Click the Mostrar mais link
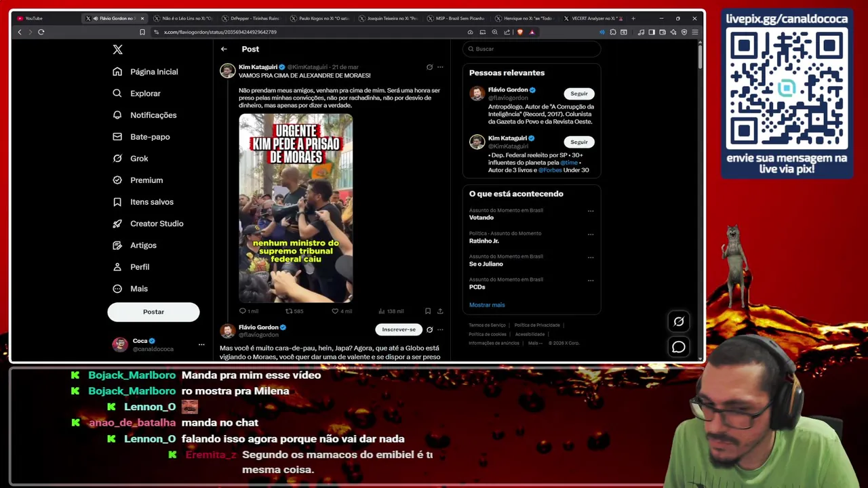 [x=487, y=305]
